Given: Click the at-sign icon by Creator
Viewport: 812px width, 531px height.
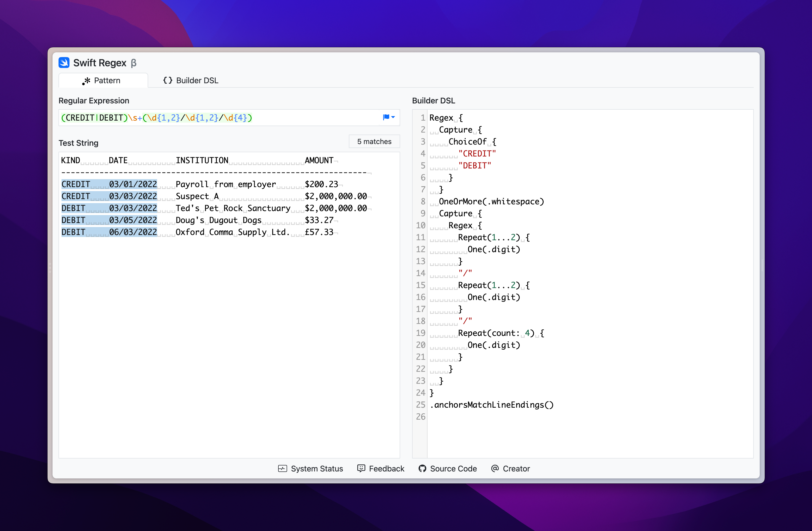Looking at the screenshot, I should pyautogui.click(x=495, y=468).
